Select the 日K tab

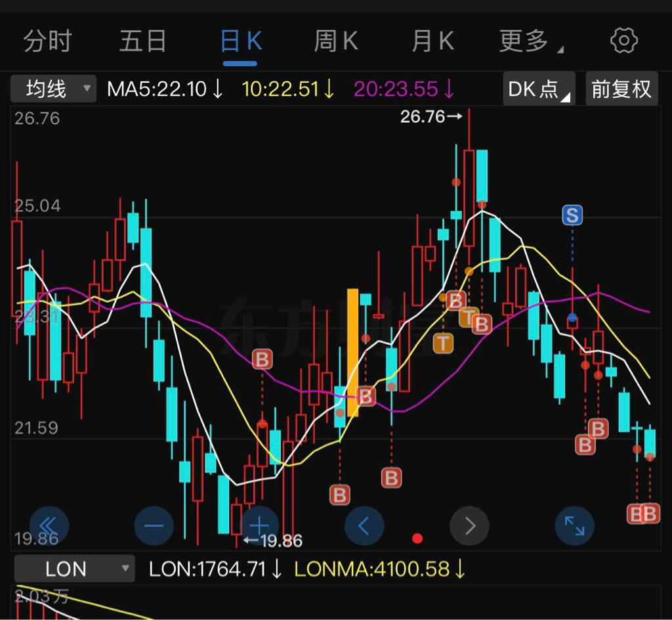[x=241, y=41]
